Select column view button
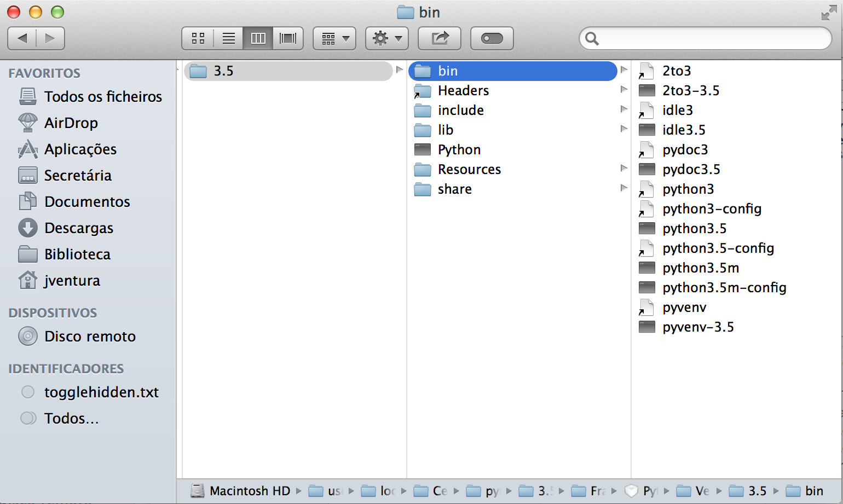This screenshot has width=843, height=504. tap(258, 38)
